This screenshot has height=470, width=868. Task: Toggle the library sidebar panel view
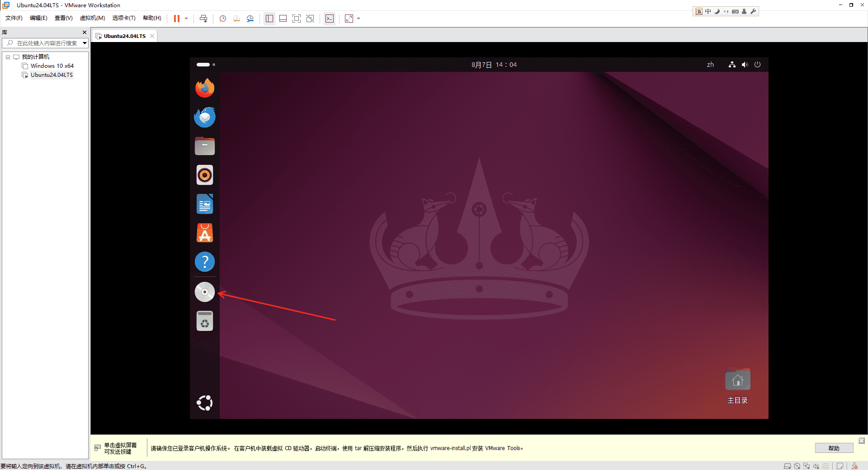click(269, 19)
